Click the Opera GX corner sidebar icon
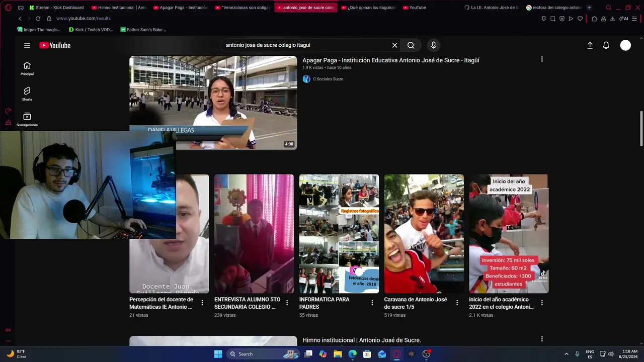This screenshot has height=362, width=644. click(8, 330)
